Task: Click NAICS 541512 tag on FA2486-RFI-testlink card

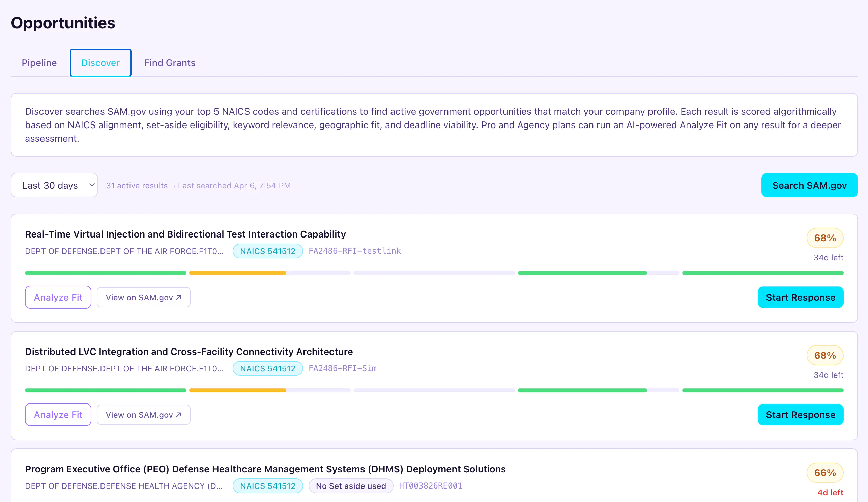Action: pos(268,251)
